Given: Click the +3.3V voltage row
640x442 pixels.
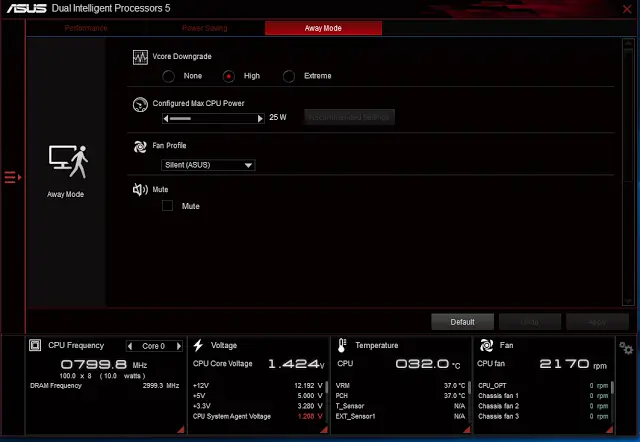Looking at the screenshot, I should 258,406.
